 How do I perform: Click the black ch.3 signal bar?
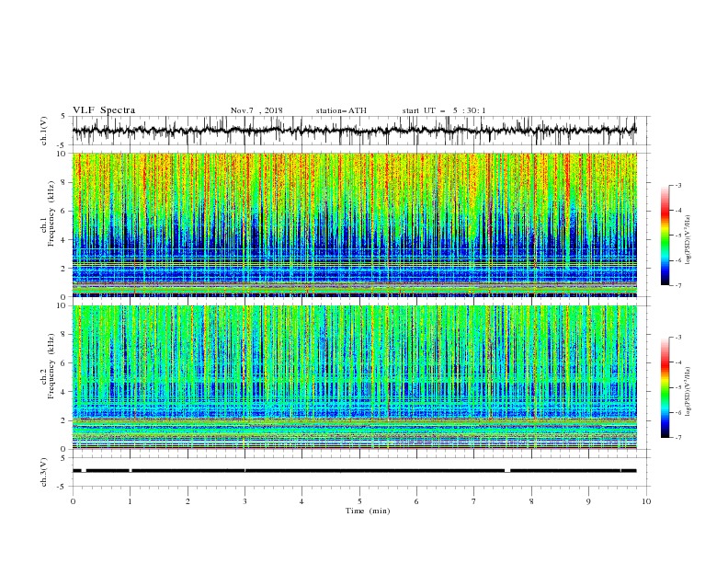pos(354,471)
